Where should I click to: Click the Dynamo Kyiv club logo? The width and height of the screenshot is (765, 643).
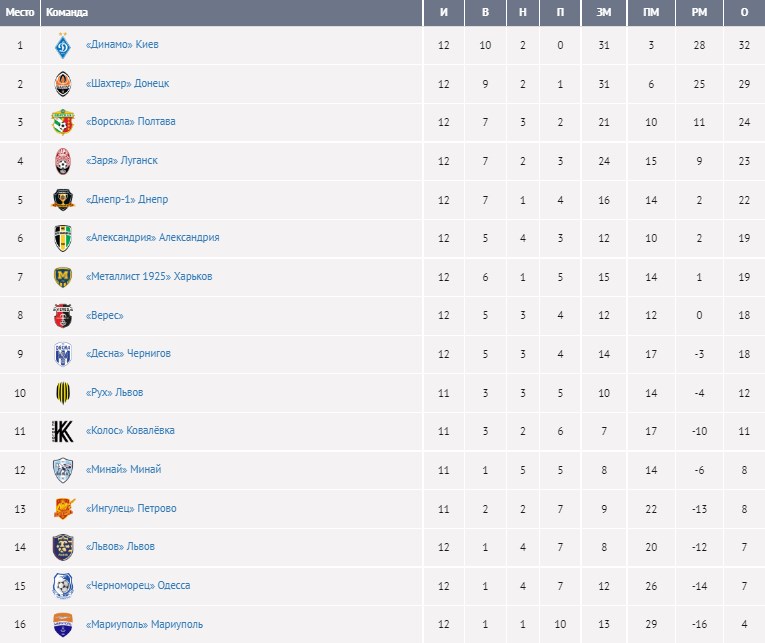63,45
